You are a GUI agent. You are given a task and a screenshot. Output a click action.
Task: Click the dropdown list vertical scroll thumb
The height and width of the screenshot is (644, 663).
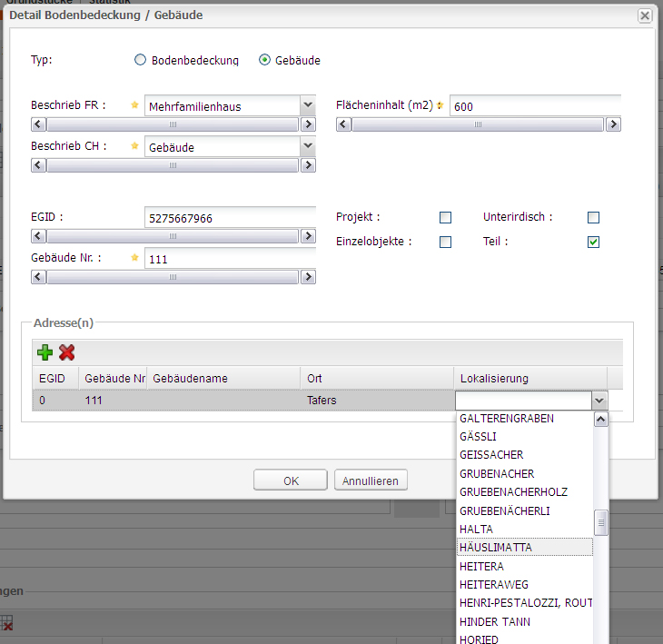(x=601, y=522)
